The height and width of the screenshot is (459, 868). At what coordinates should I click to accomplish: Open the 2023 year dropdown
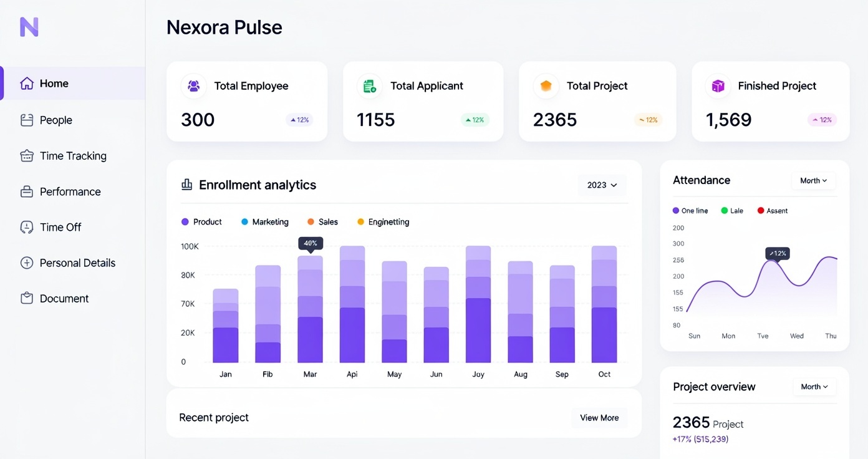coord(602,185)
